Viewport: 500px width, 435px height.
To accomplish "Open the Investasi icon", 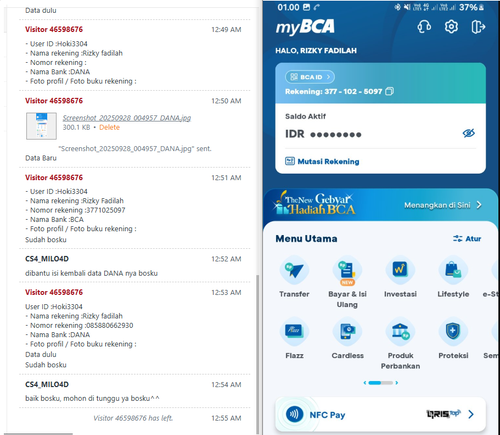I will pos(400,270).
